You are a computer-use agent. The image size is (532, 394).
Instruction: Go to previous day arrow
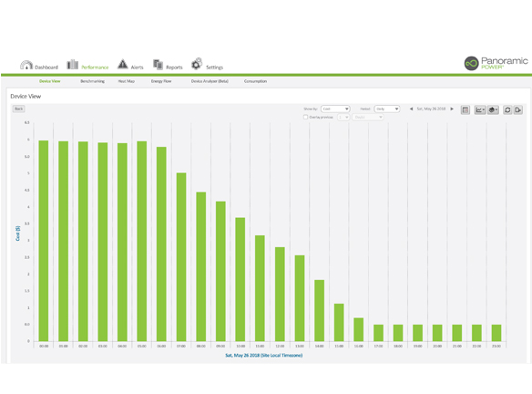(x=411, y=109)
